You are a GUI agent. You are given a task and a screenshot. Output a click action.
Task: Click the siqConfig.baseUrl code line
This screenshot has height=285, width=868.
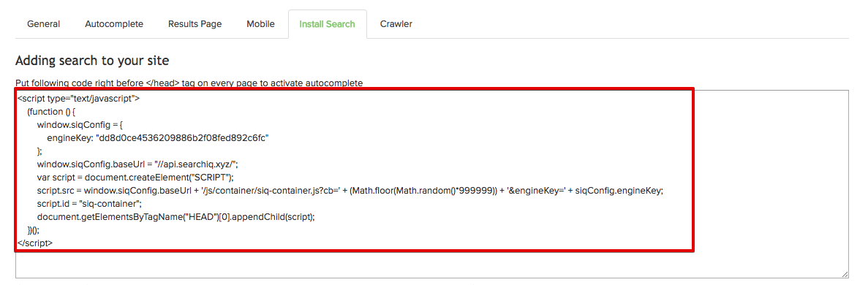pos(137,164)
